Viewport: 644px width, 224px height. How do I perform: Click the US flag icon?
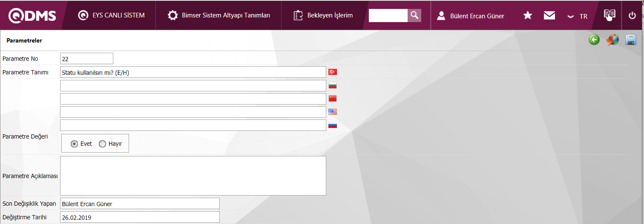[x=333, y=112]
